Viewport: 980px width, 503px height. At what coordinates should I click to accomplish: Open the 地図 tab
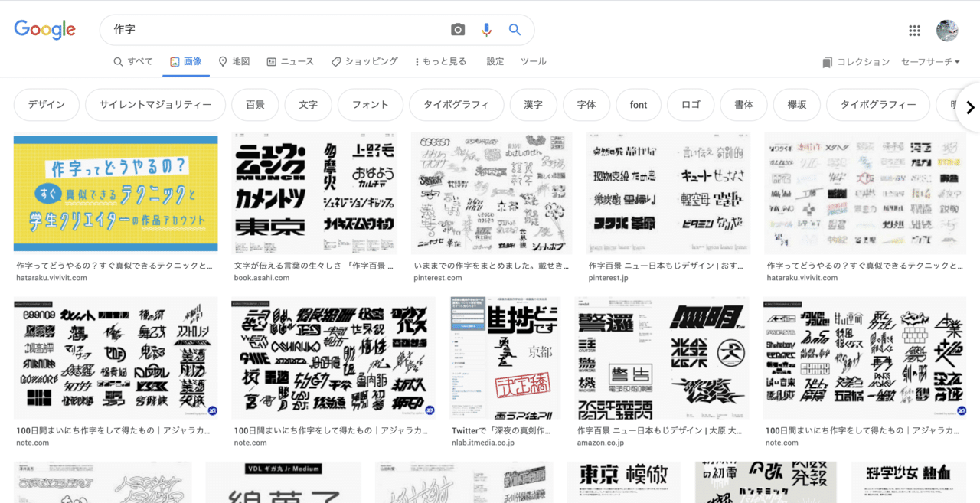click(x=234, y=61)
